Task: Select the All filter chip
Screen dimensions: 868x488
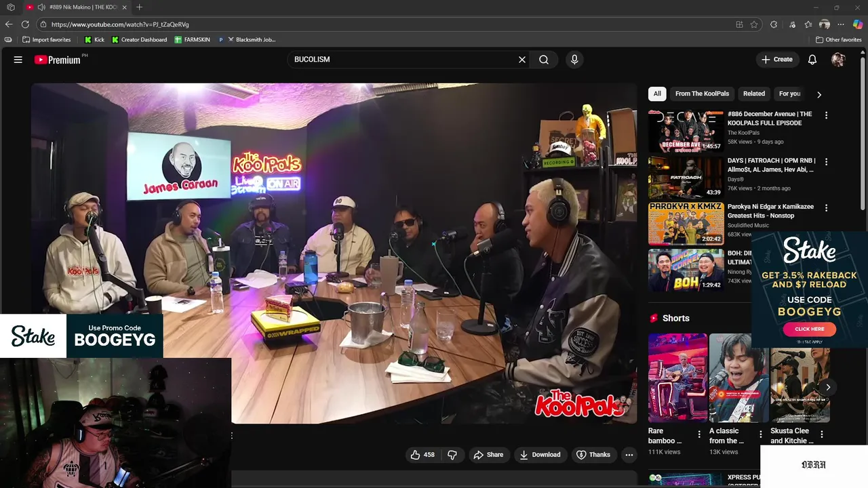Action: click(x=657, y=94)
